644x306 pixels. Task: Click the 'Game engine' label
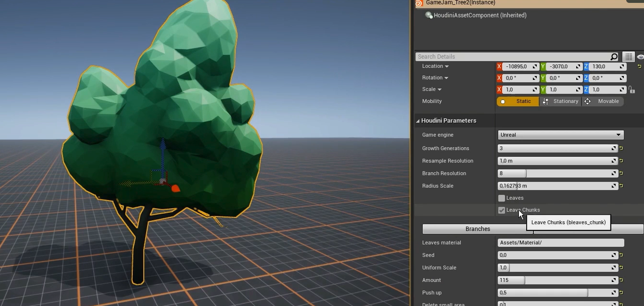click(438, 135)
